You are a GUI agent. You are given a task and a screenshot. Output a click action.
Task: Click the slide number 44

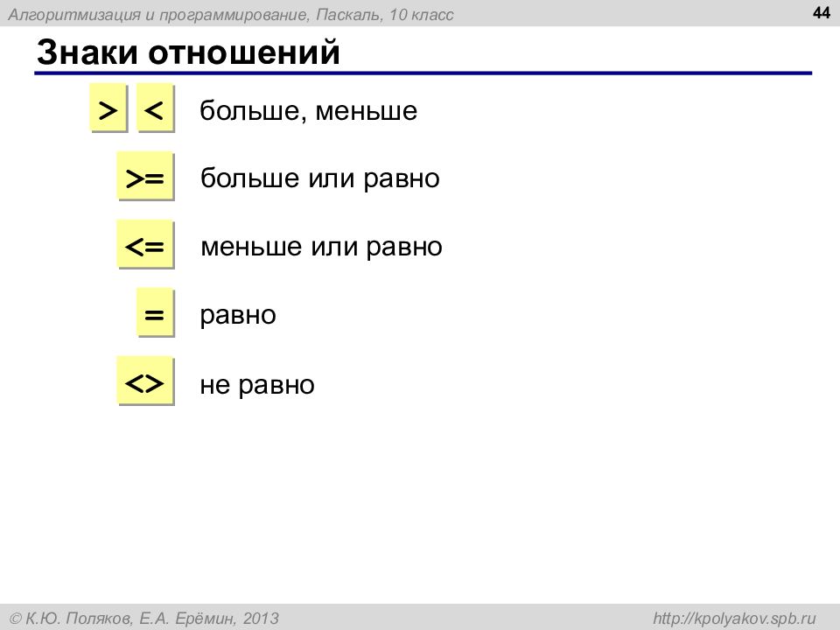point(821,12)
